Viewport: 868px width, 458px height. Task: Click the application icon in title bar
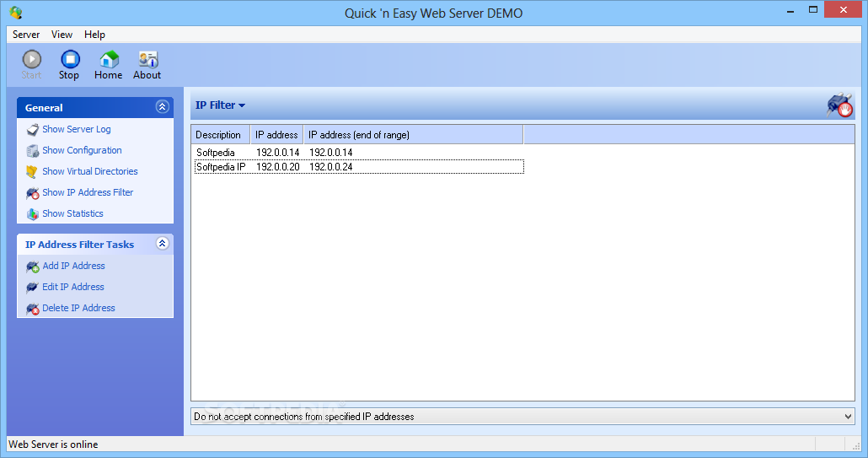16,12
